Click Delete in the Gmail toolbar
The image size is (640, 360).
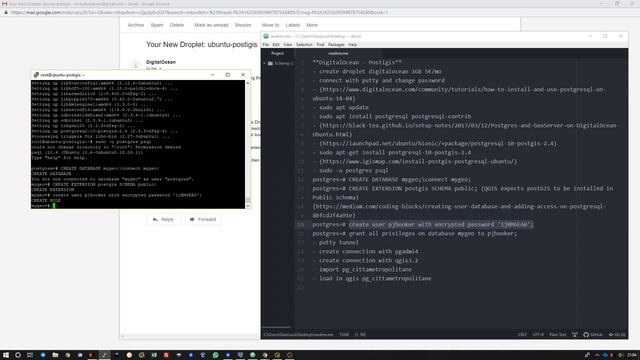[x=177, y=25]
